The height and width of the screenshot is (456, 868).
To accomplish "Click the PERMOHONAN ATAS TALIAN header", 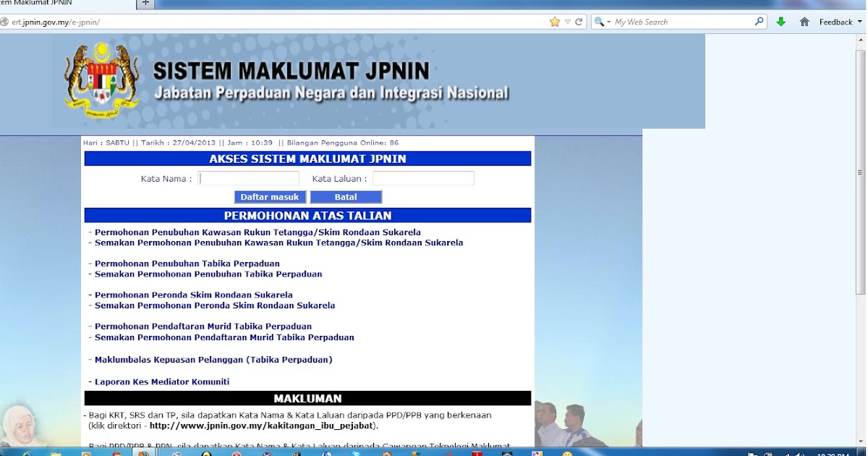I will click(x=307, y=216).
